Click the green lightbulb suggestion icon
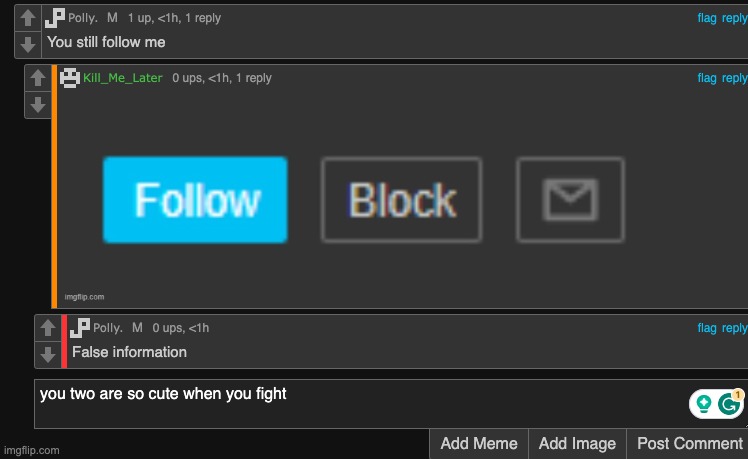The image size is (748, 459). click(704, 404)
